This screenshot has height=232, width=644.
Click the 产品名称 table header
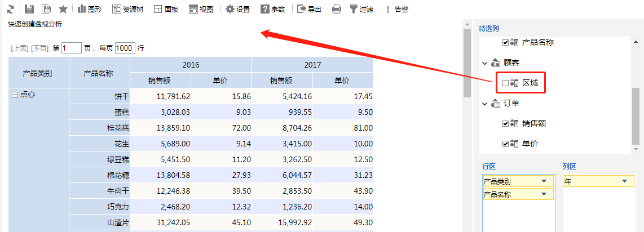[100, 73]
